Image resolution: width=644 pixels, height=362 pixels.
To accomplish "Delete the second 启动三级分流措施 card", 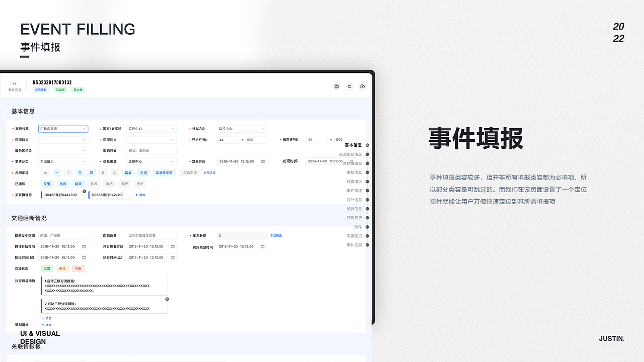I will 167,299.
